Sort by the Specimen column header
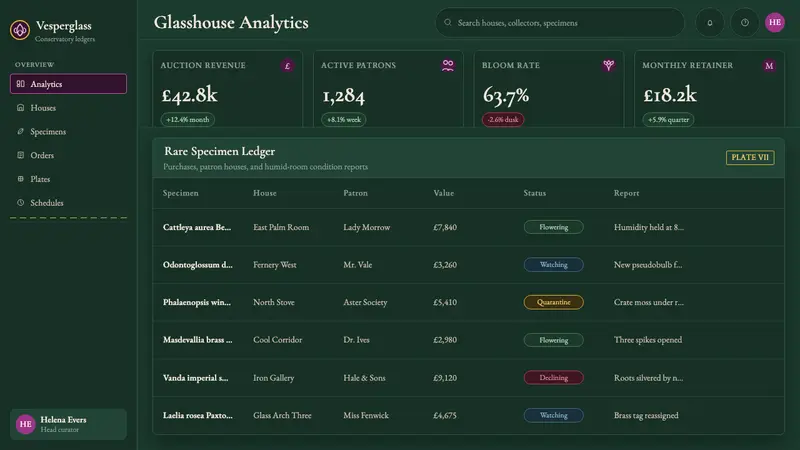The image size is (800, 450). [181, 193]
